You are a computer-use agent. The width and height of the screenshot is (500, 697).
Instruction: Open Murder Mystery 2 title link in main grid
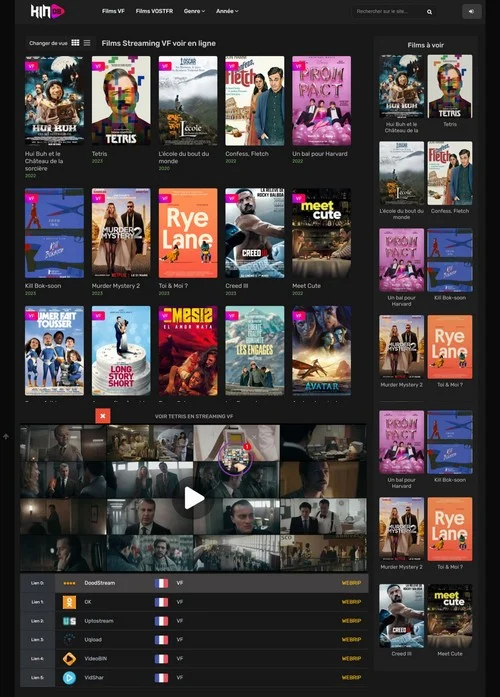(116, 286)
